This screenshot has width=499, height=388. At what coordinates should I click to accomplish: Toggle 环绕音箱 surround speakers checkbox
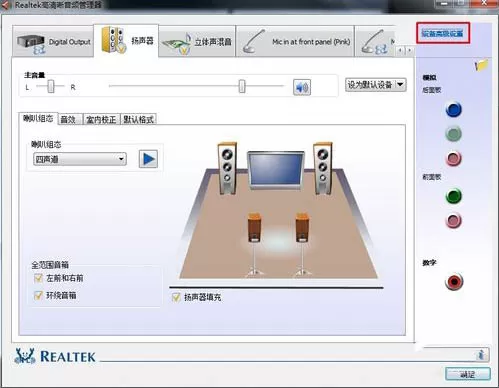point(38,295)
